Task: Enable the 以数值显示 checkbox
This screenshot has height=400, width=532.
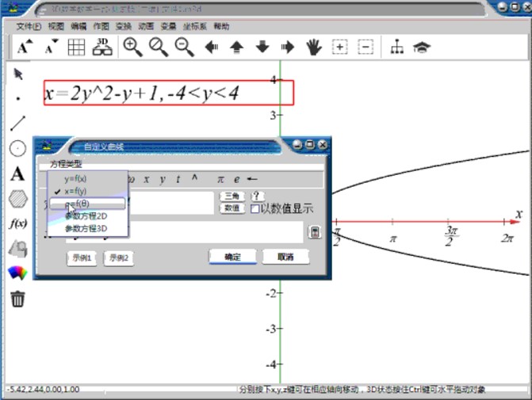Action: [x=255, y=209]
